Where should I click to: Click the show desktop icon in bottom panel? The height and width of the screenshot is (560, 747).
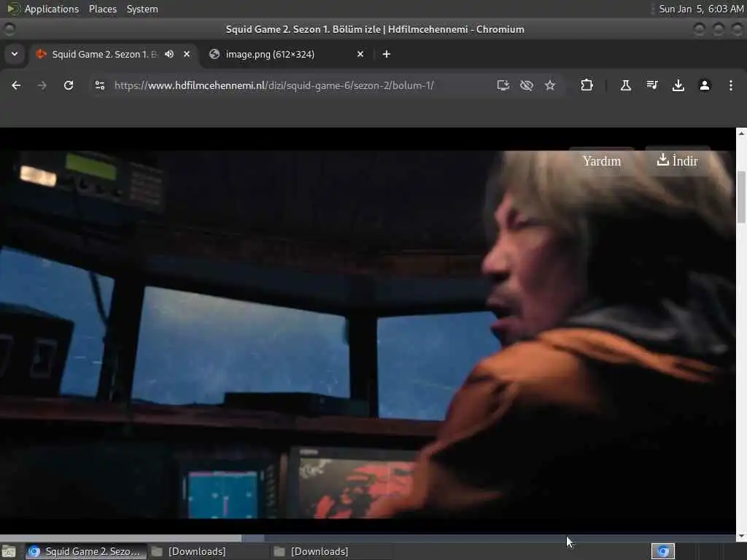(9, 551)
